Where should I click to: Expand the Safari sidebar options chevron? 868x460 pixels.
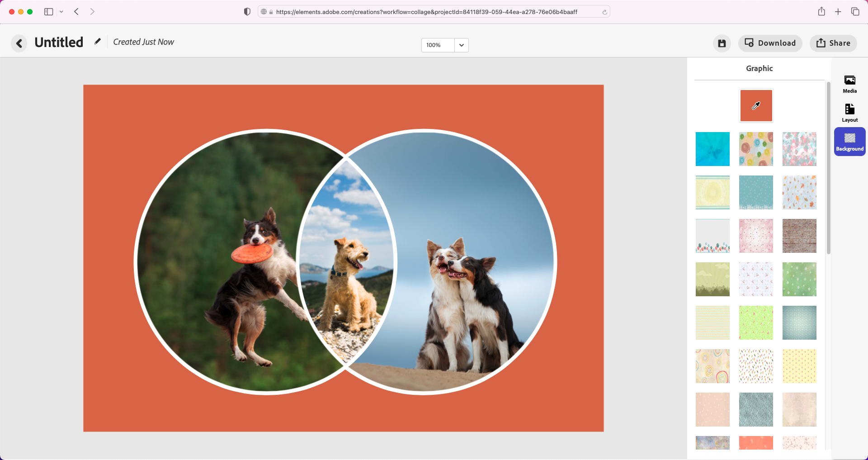[61, 12]
